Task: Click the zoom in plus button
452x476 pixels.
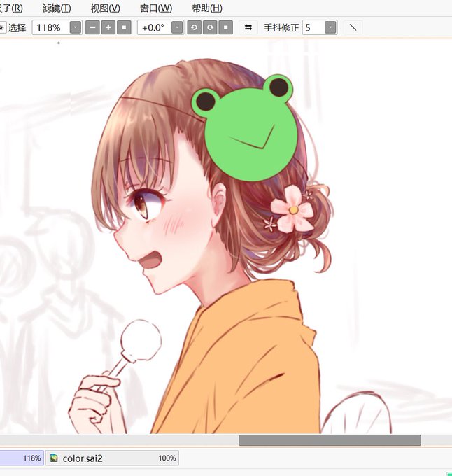Action: coord(108,27)
